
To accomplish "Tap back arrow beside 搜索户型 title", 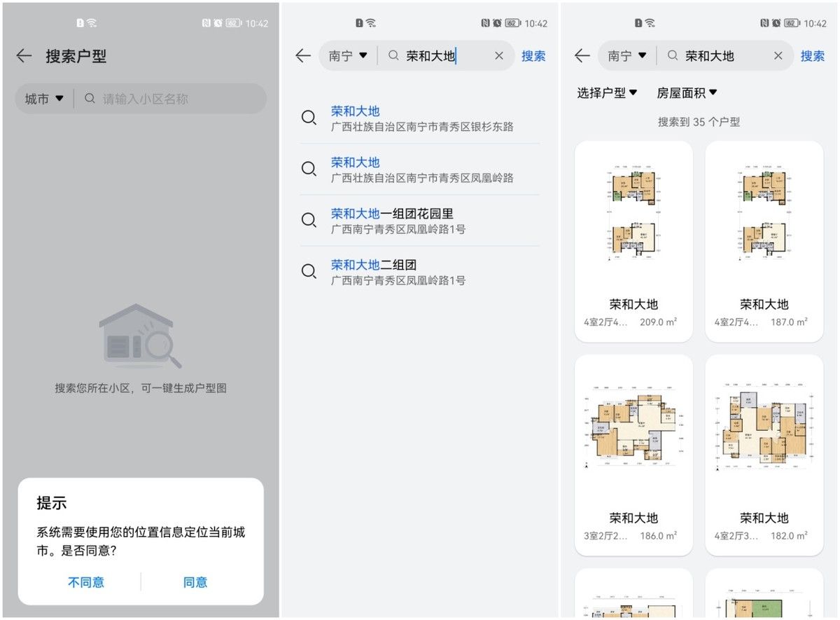I will pyautogui.click(x=24, y=56).
